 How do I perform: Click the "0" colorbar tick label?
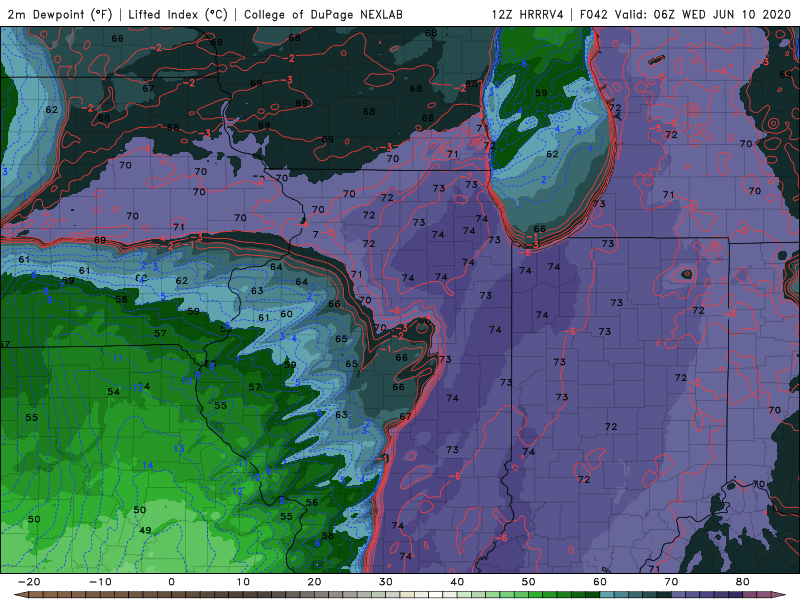[x=171, y=582]
